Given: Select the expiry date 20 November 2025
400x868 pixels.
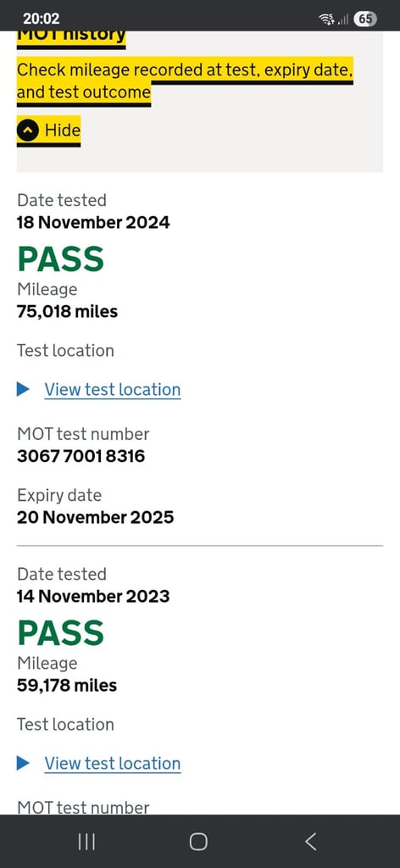Looking at the screenshot, I should click(95, 517).
